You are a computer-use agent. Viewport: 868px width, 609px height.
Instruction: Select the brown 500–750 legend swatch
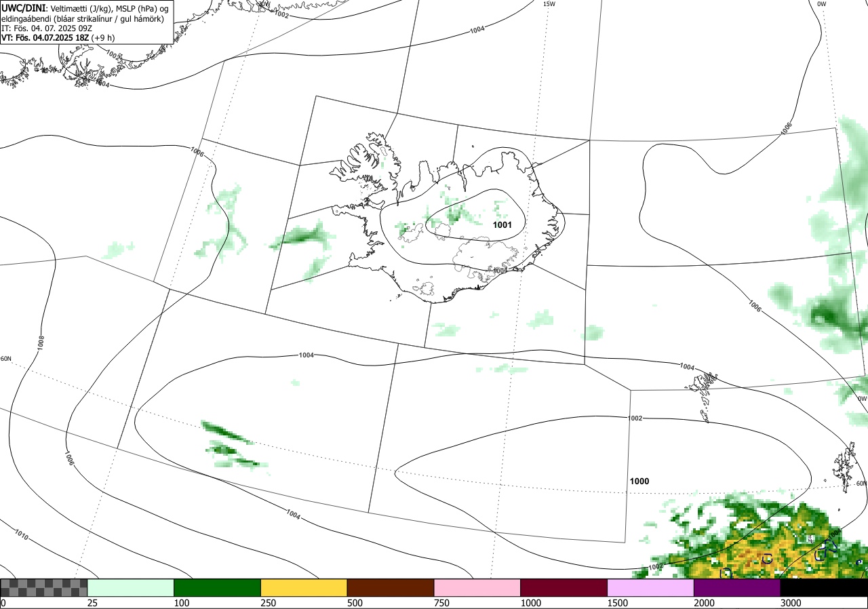(x=390, y=587)
